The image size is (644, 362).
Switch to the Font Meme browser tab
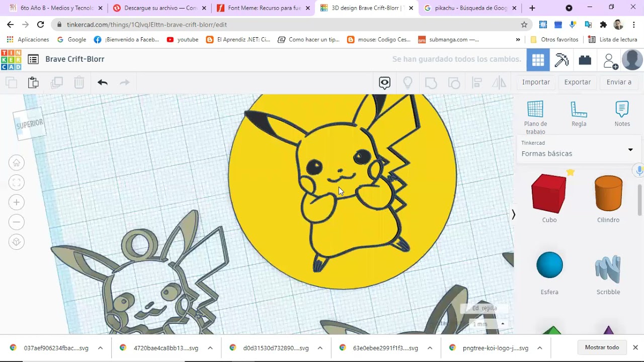[x=263, y=8]
